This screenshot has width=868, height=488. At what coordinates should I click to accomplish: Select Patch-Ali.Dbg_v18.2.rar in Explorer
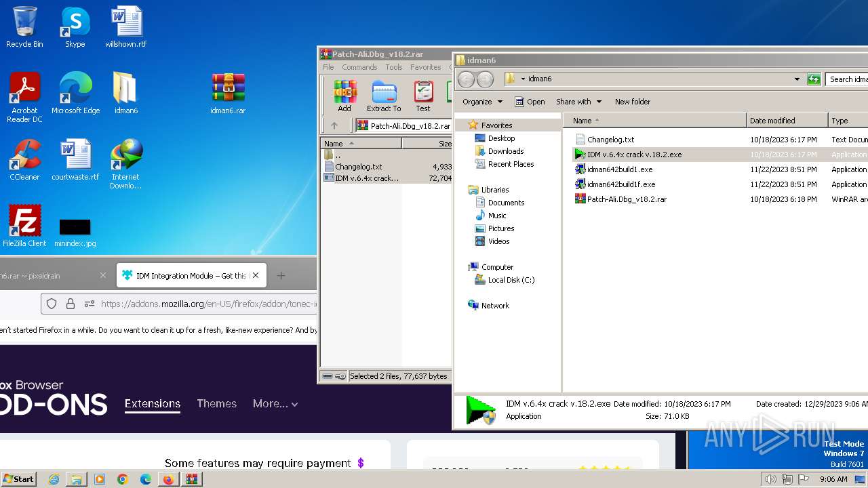(x=627, y=199)
